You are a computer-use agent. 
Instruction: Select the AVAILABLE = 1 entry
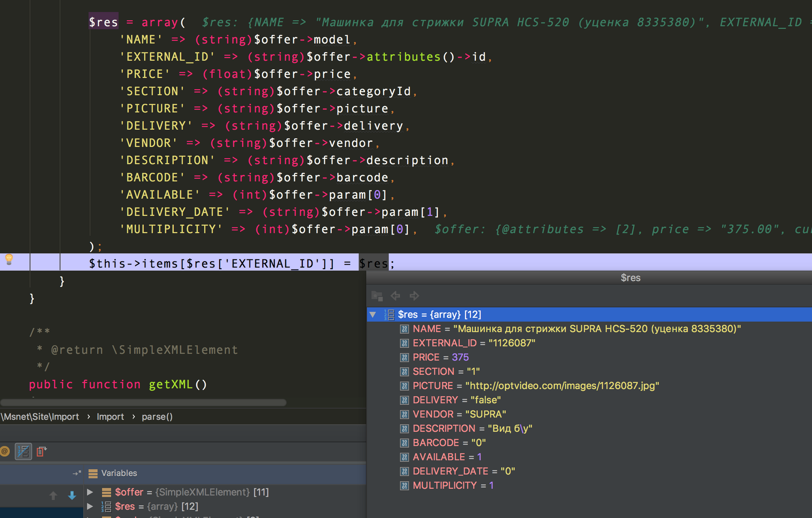coord(589,457)
